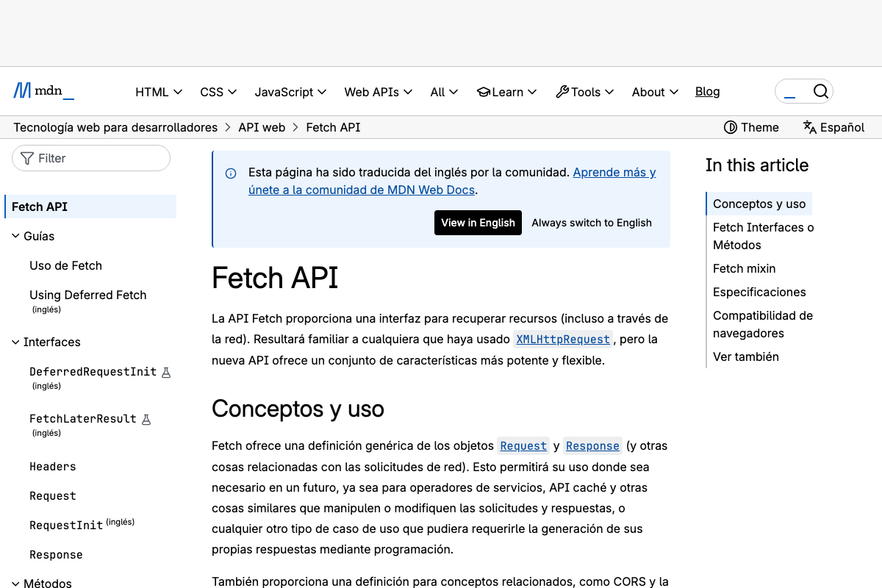Jump to Fetch mixin section
882x588 pixels.
(744, 268)
